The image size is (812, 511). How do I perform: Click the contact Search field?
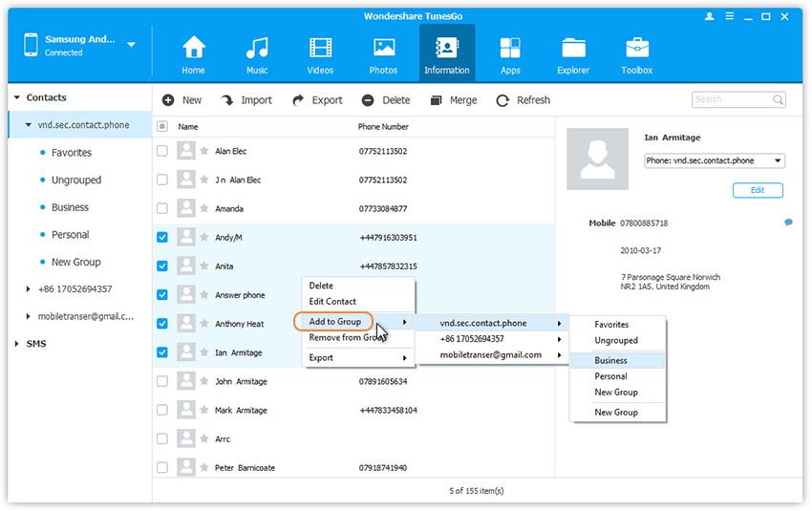pyautogui.click(x=732, y=99)
